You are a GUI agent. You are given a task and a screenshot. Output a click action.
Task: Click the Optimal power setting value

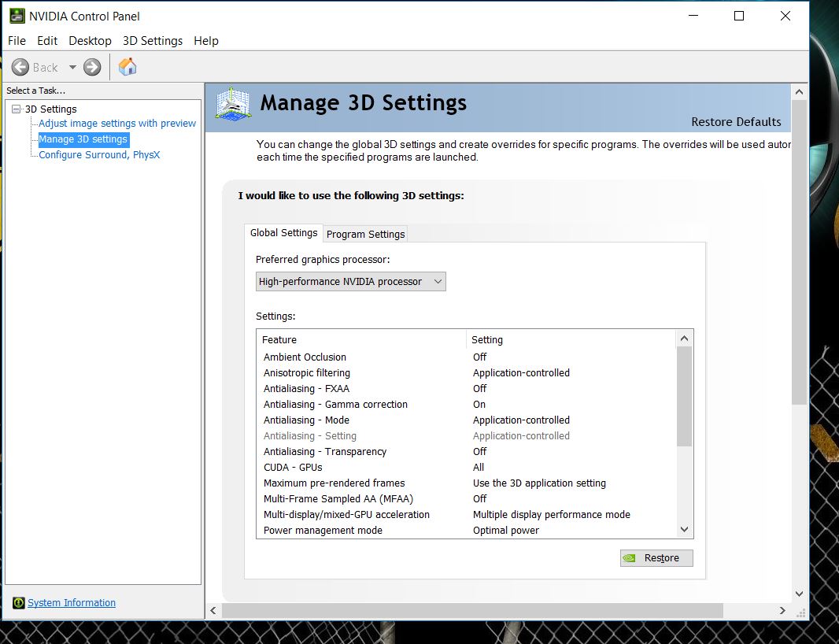(505, 531)
